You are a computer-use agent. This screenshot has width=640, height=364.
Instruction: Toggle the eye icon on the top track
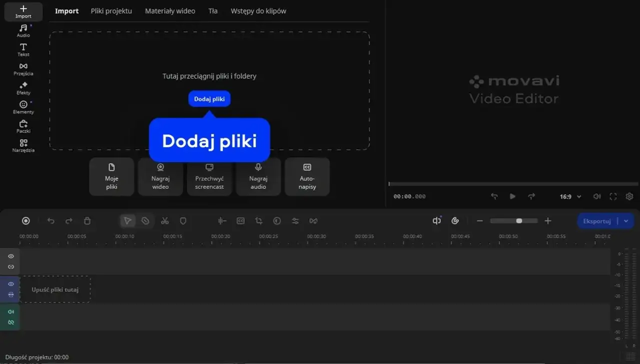(10, 256)
